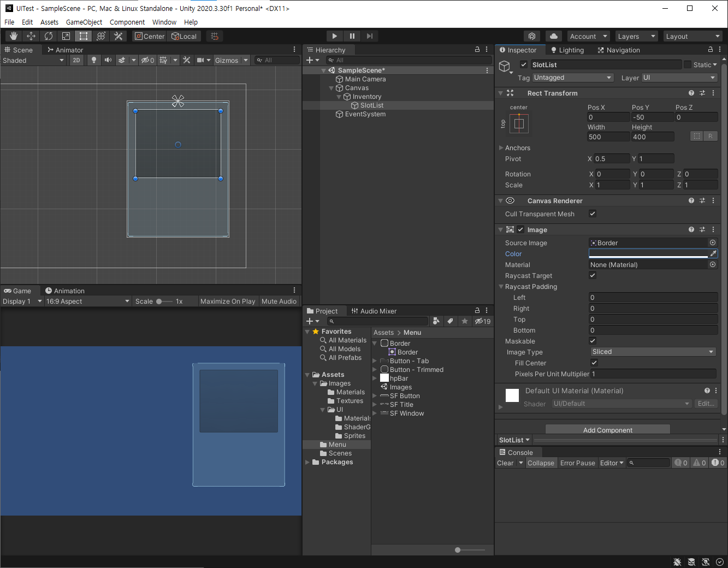Toggle Raycast Target checkbox
Viewport: 728px width, 568px height.
click(593, 275)
